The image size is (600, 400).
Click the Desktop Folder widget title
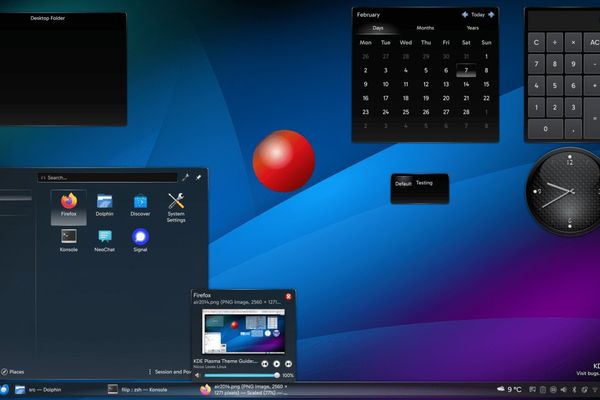point(47,18)
